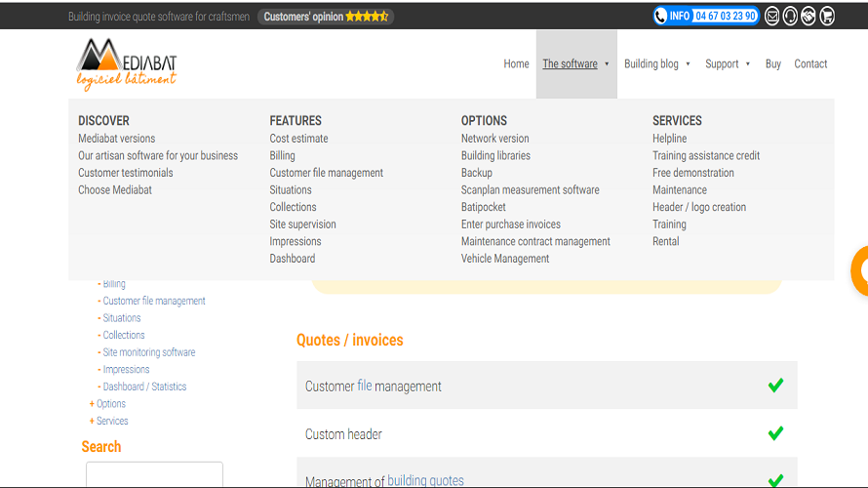
Task: Open Mediabat versions link
Action: coord(116,139)
